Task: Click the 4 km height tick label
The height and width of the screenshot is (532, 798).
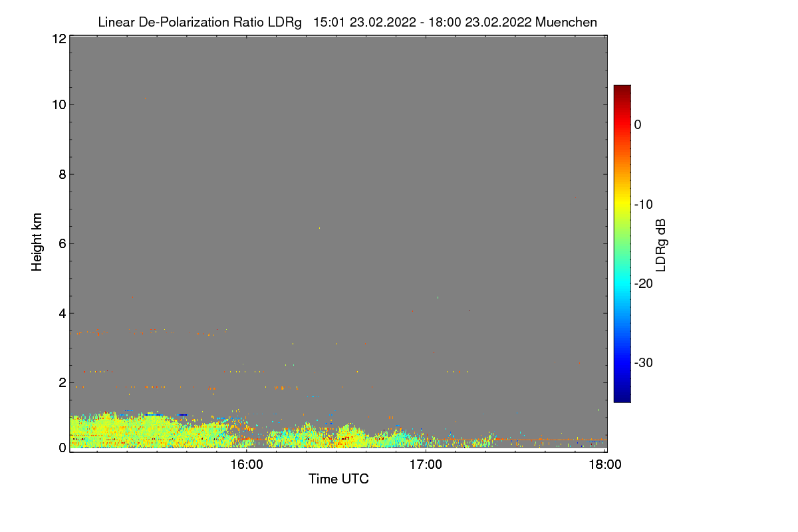Action: click(x=62, y=313)
